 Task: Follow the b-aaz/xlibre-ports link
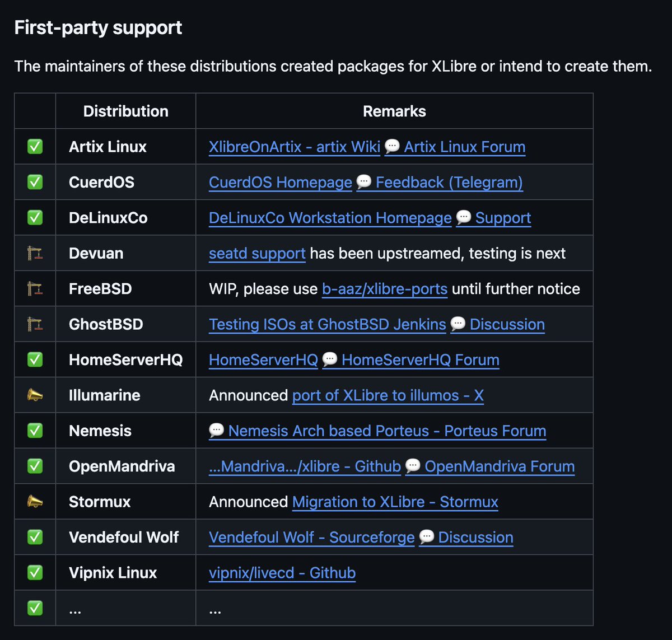pos(385,289)
